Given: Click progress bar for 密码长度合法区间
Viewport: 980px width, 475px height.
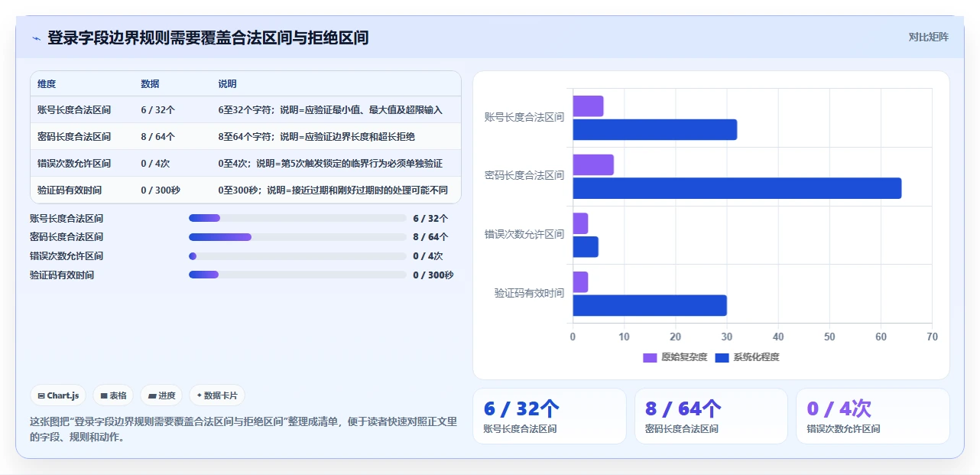Looking at the screenshot, I should click(x=297, y=237).
